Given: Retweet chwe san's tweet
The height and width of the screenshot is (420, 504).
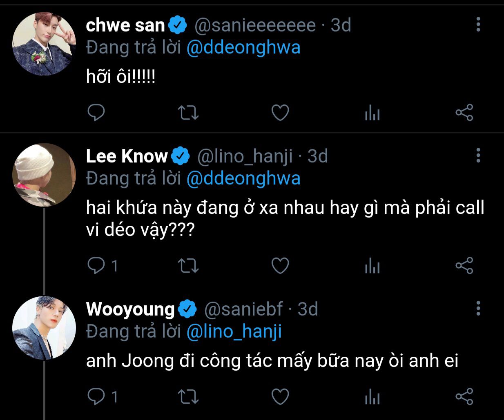Looking at the screenshot, I should [188, 113].
